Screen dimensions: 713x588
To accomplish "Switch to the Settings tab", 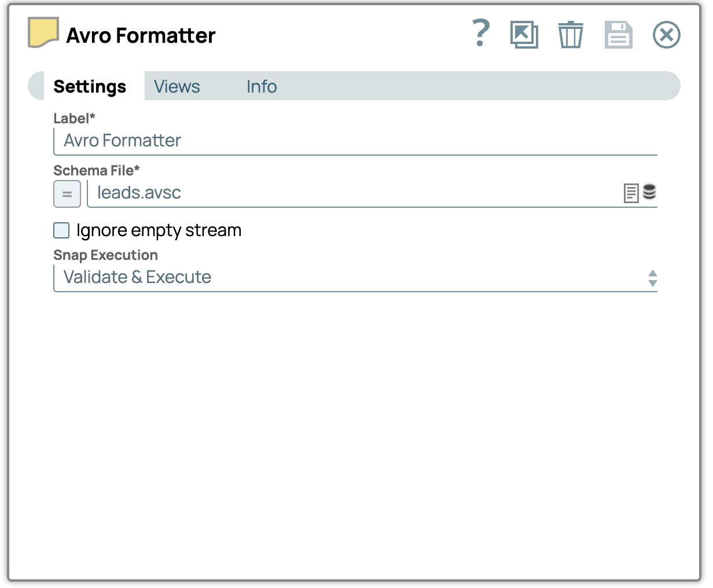I will [x=90, y=86].
